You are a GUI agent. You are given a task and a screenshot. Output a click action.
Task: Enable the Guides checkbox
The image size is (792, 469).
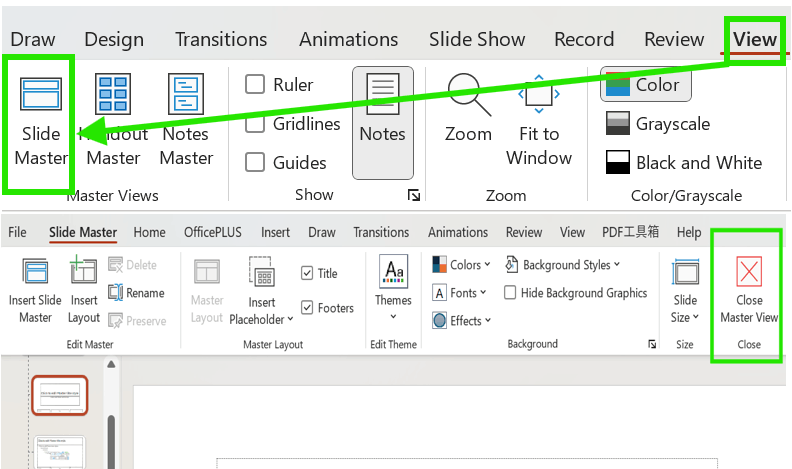click(255, 163)
